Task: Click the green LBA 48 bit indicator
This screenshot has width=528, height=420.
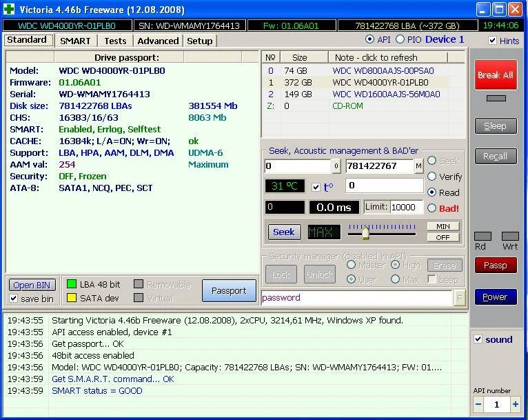Action: pos(71,284)
